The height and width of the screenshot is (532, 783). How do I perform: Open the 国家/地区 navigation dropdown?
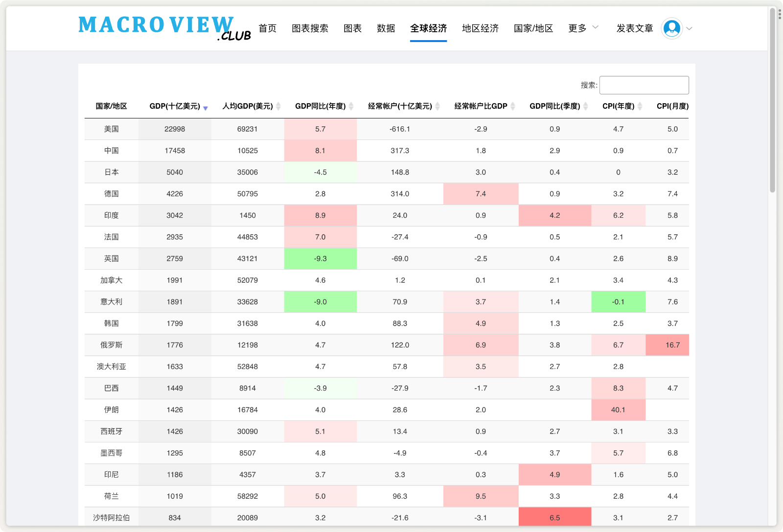(x=533, y=28)
